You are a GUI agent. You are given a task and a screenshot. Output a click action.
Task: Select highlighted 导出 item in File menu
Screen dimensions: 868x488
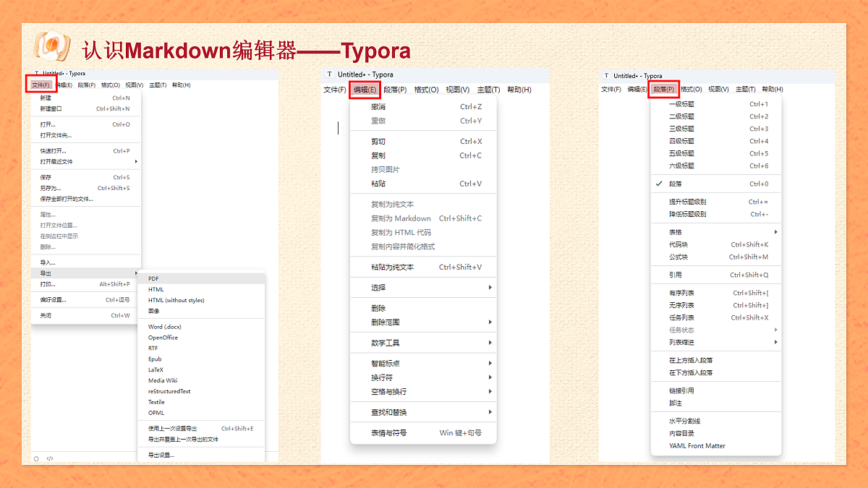[86, 273]
